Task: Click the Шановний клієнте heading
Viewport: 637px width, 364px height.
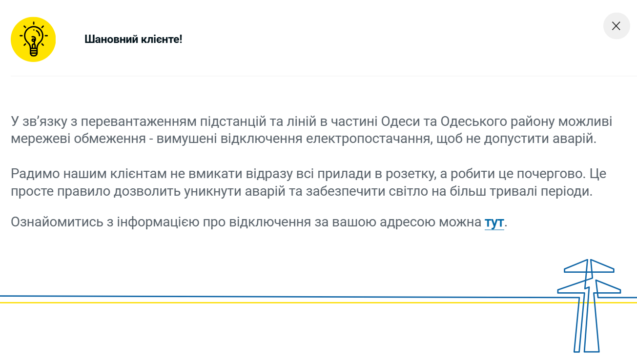Action: (x=133, y=40)
